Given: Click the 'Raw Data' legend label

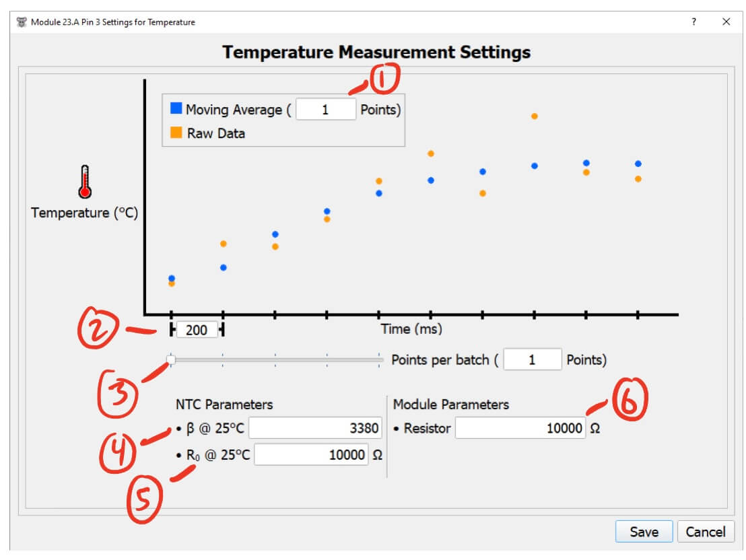Looking at the screenshot, I should [x=216, y=133].
